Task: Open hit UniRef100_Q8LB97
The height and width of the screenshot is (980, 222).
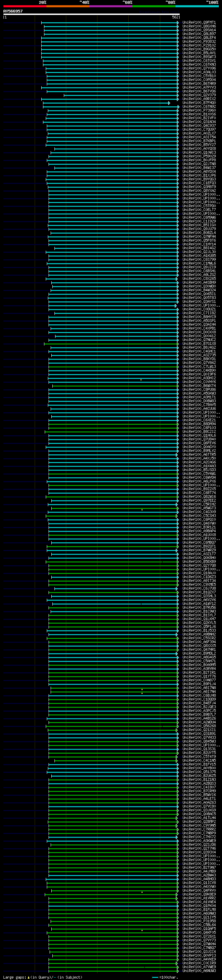Action: 199,34
